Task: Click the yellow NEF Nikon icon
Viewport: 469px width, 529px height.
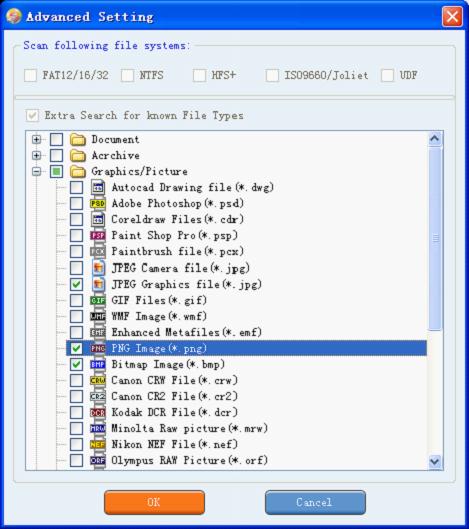Action: tap(98, 445)
